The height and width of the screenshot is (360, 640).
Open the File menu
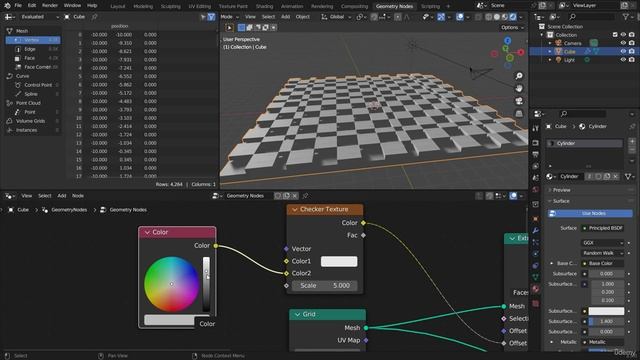coord(18,6)
